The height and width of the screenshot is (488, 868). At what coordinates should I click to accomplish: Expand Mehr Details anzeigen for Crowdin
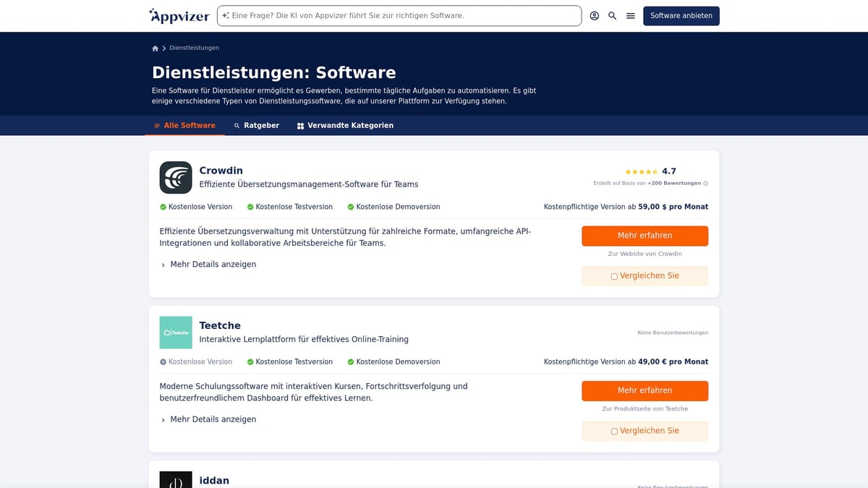208,265
